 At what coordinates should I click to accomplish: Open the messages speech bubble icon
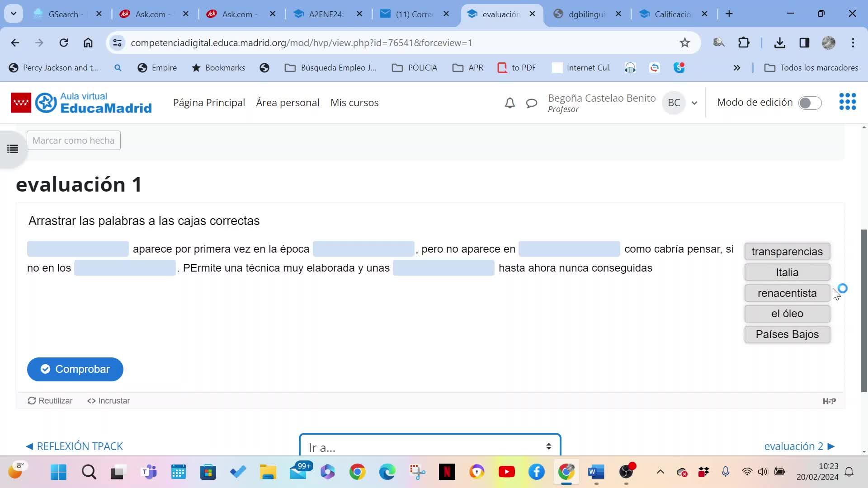532,103
